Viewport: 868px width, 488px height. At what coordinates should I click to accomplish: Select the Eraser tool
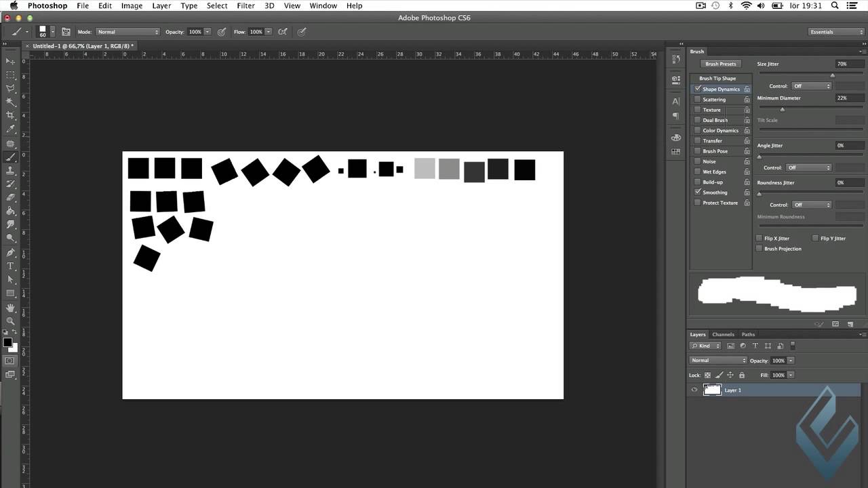[x=10, y=198]
